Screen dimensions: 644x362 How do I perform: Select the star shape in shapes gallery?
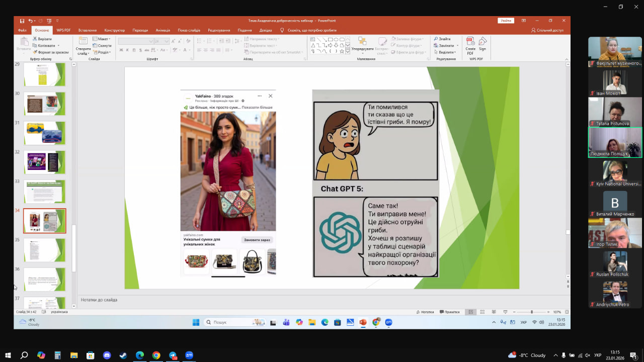(x=341, y=51)
